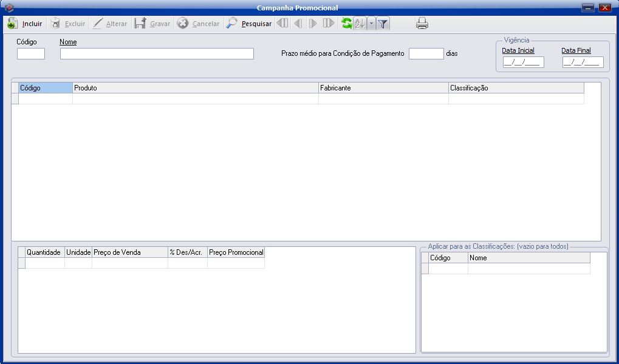Go to the first record arrow

click(x=282, y=24)
